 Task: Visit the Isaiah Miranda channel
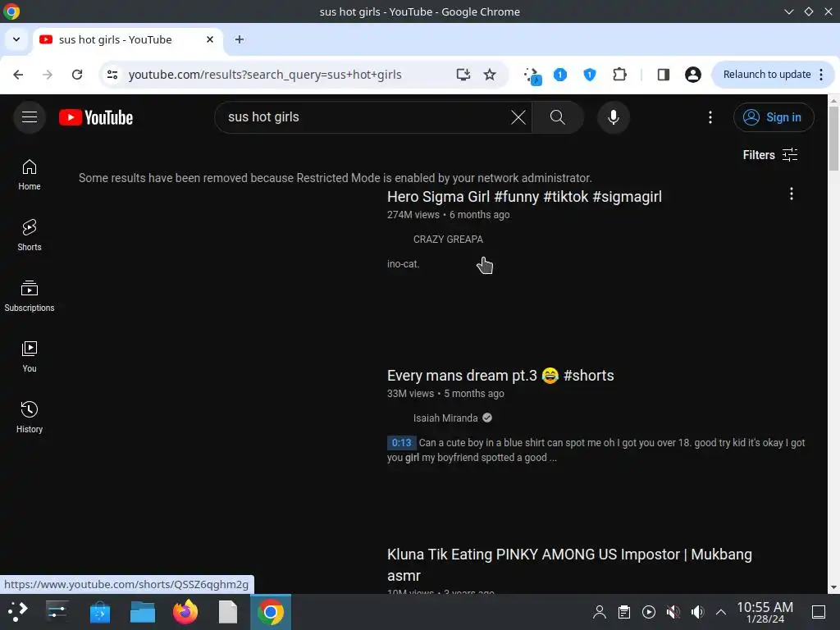click(x=445, y=418)
